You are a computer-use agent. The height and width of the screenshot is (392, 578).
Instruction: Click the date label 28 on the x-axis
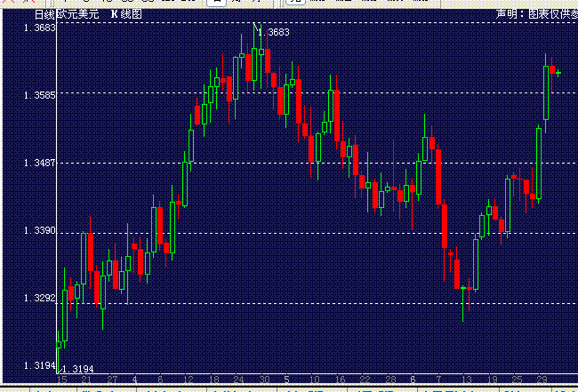pyautogui.click(x=390, y=380)
